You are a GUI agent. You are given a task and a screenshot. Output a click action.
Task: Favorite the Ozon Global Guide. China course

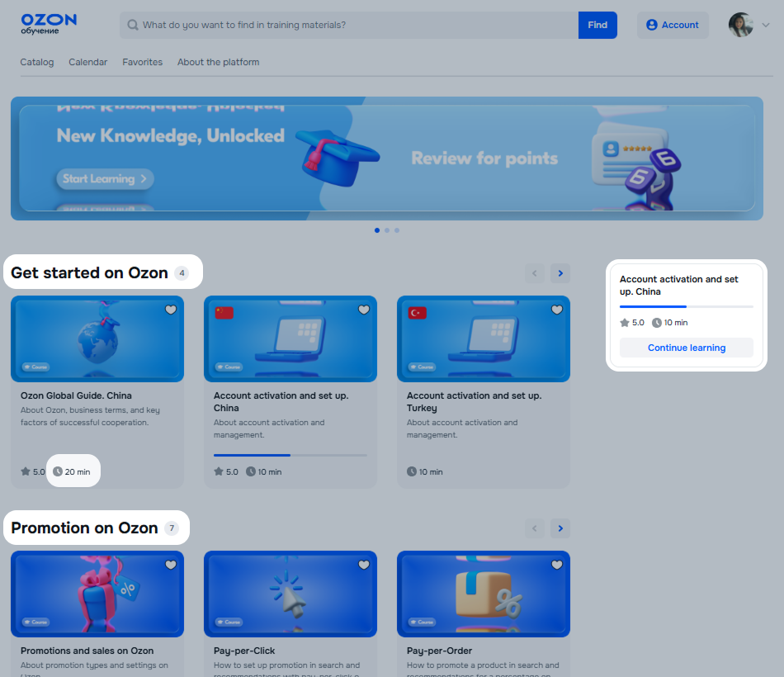pyautogui.click(x=171, y=310)
